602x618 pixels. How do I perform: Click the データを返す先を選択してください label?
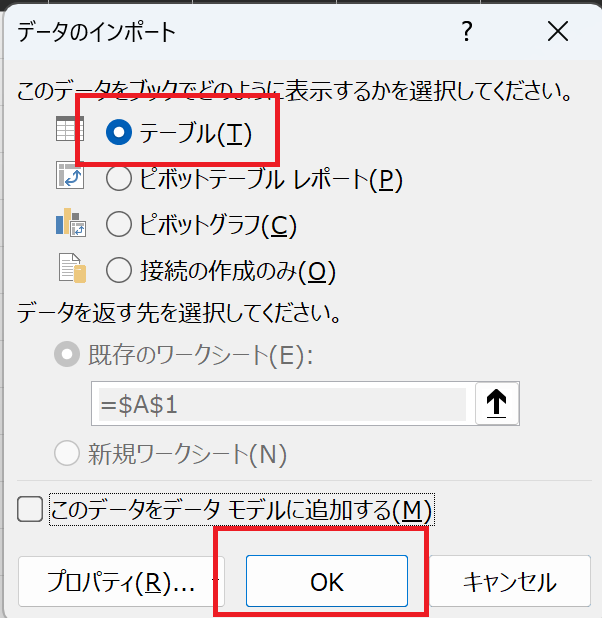point(180,314)
